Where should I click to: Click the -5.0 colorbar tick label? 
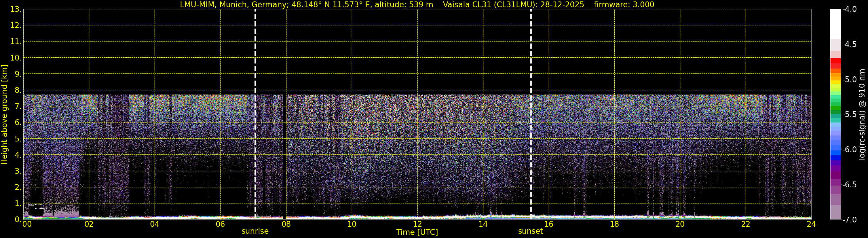pyautogui.click(x=849, y=80)
